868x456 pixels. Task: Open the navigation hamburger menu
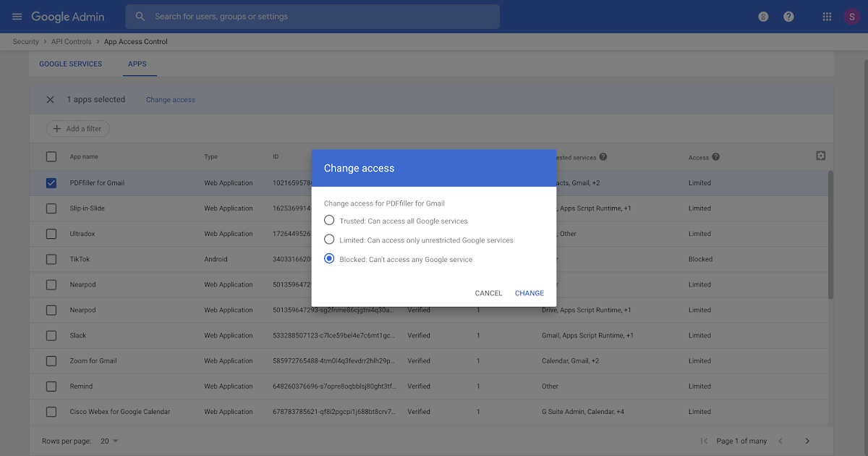(17, 16)
